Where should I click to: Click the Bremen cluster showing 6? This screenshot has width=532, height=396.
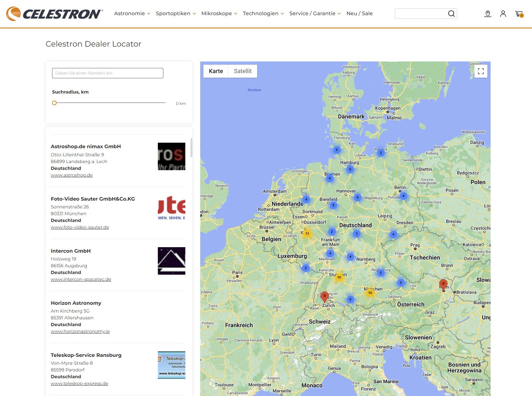click(330, 178)
